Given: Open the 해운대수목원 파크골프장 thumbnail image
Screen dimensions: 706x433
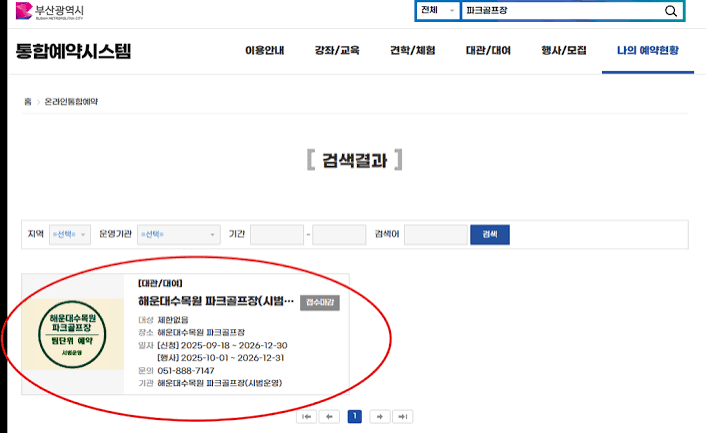Looking at the screenshot, I should point(72,334).
